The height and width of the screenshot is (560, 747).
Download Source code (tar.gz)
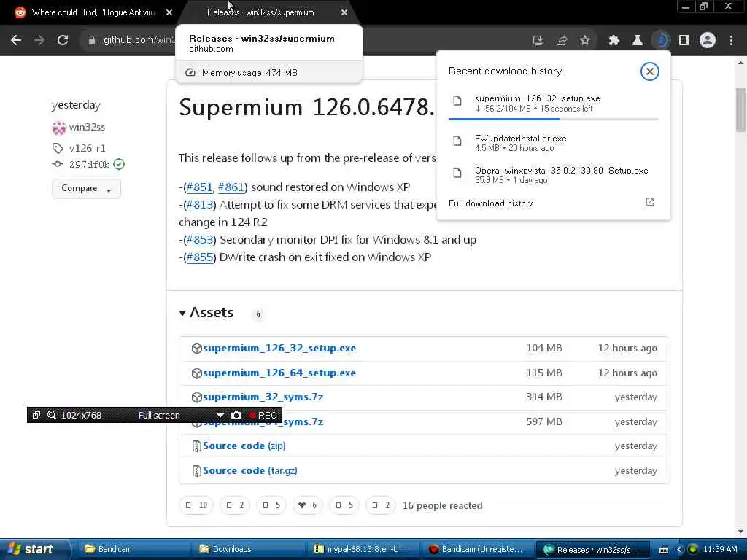click(250, 470)
